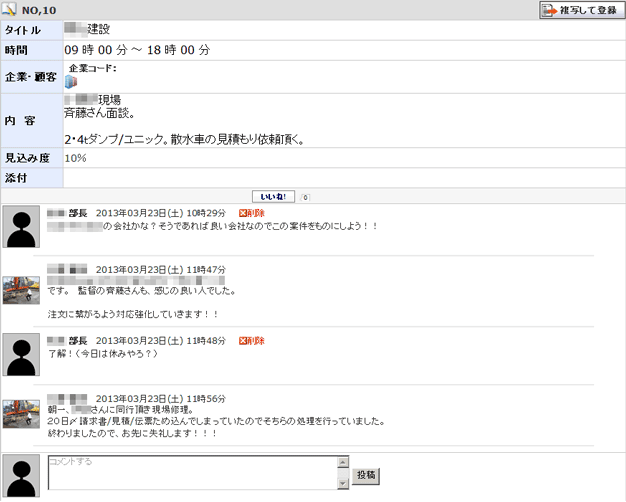Click the timestamp 2013年03月23日(土) 10時29分

click(161, 213)
